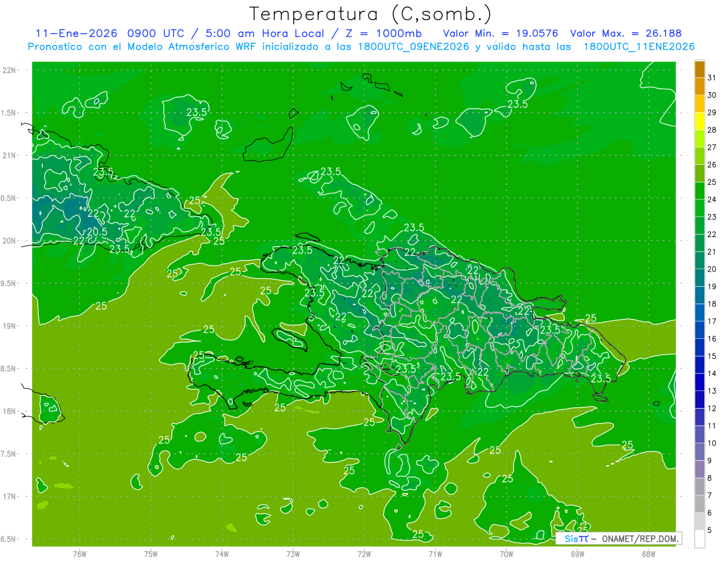Click the longitude label "69W"
This screenshot has height=562, width=728.
(578, 554)
